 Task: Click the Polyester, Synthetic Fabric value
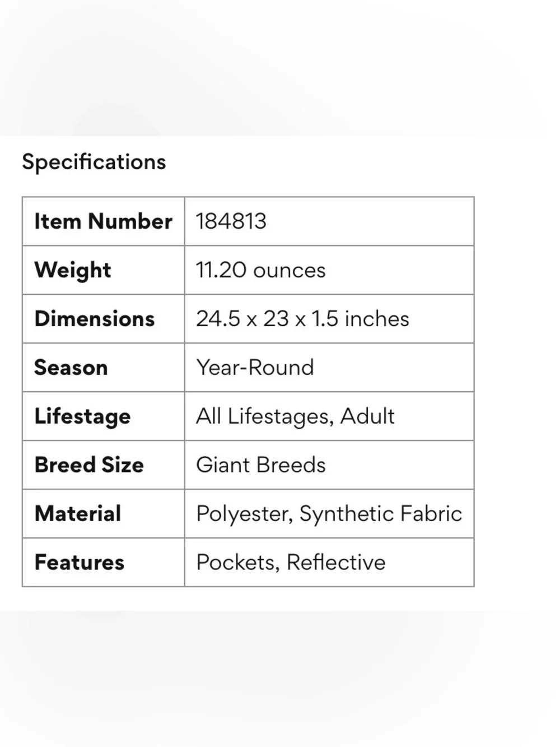tap(329, 514)
